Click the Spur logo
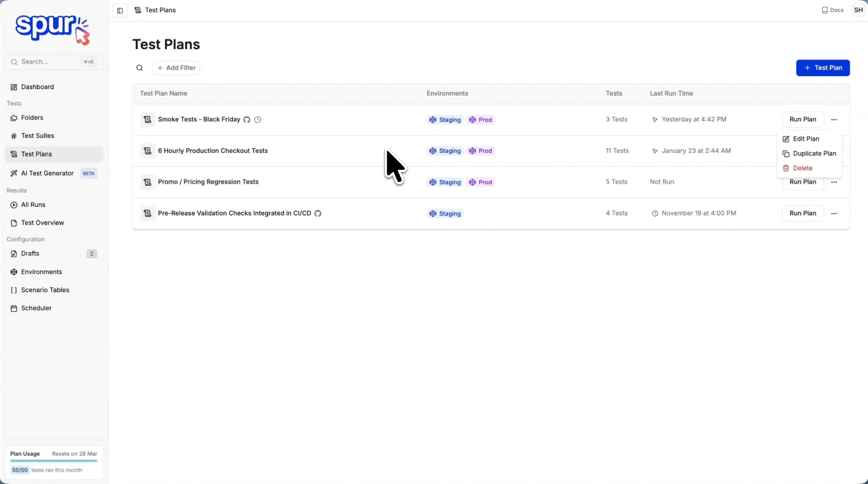The width and height of the screenshot is (868, 484). [x=53, y=30]
